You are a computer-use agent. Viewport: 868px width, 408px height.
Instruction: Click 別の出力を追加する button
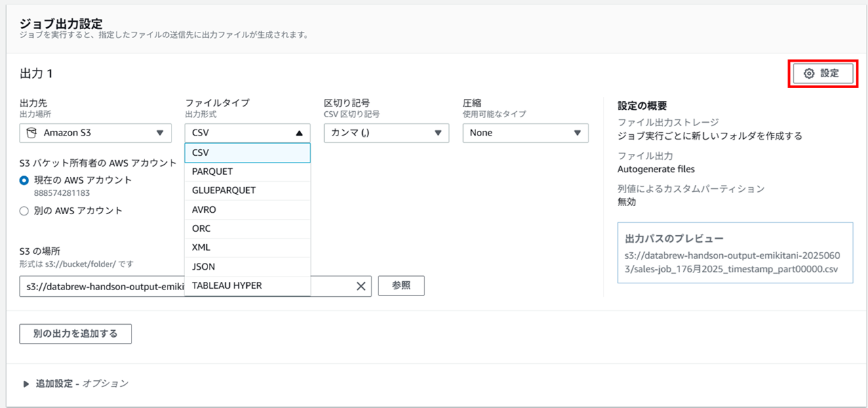coord(75,333)
